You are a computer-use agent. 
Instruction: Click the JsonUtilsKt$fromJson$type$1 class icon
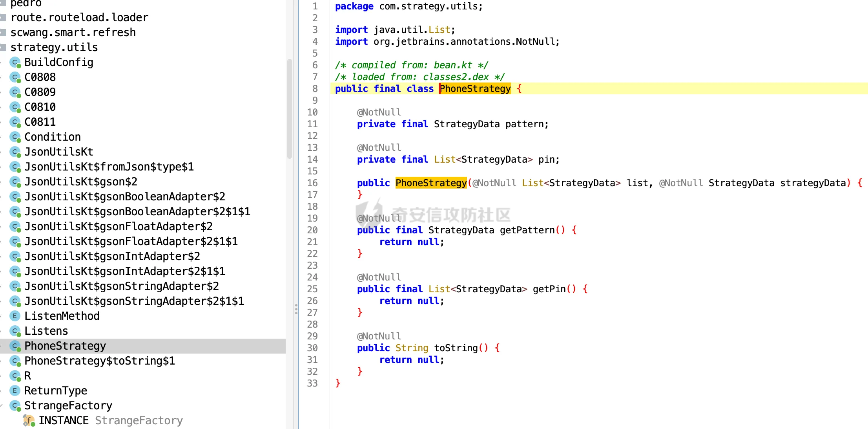tap(15, 167)
